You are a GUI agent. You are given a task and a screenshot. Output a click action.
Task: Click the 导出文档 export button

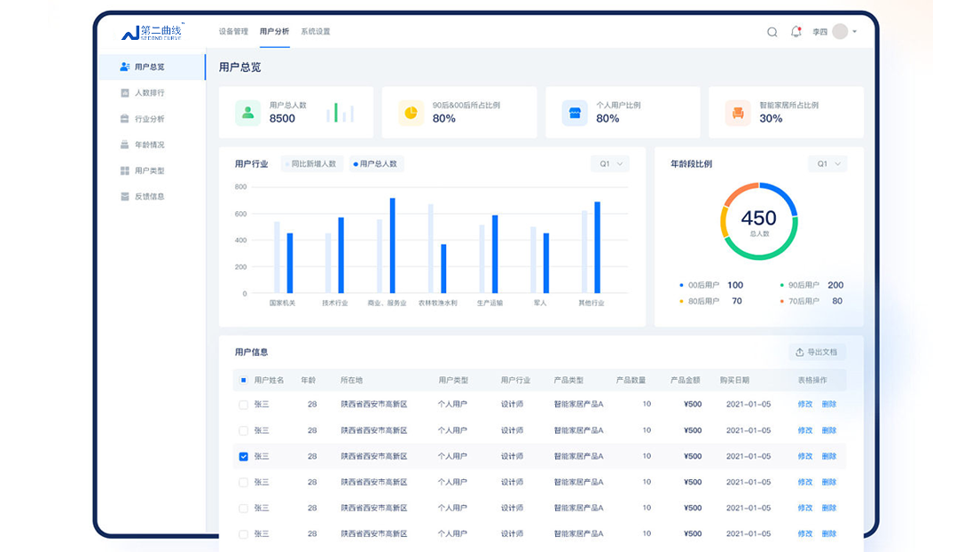817,352
